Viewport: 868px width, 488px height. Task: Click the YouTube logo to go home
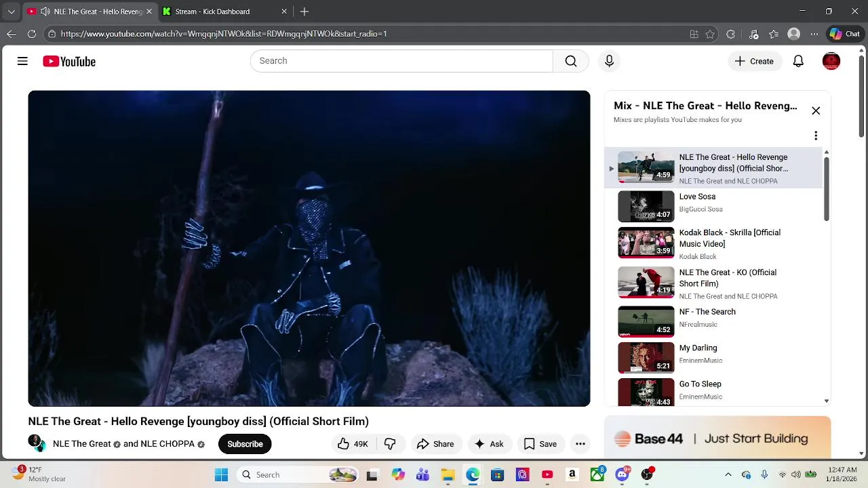coord(69,62)
